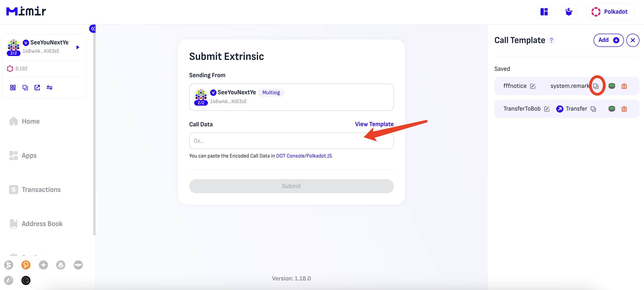
Task: Add a new call template
Action: pos(608,40)
